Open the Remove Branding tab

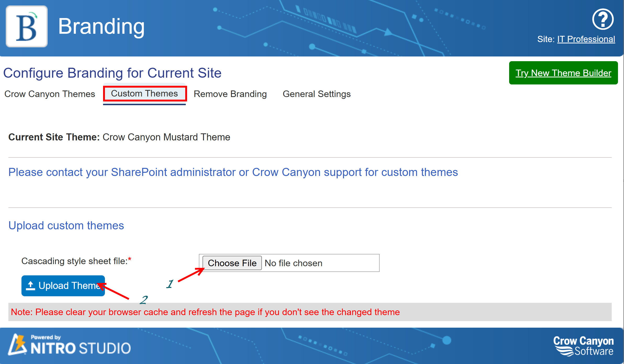pos(230,94)
